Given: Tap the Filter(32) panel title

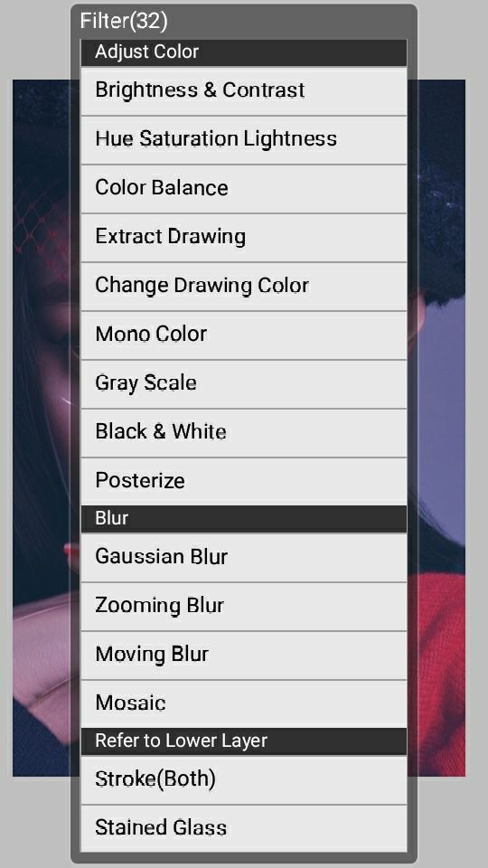Looking at the screenshot, I should point(124,21).
